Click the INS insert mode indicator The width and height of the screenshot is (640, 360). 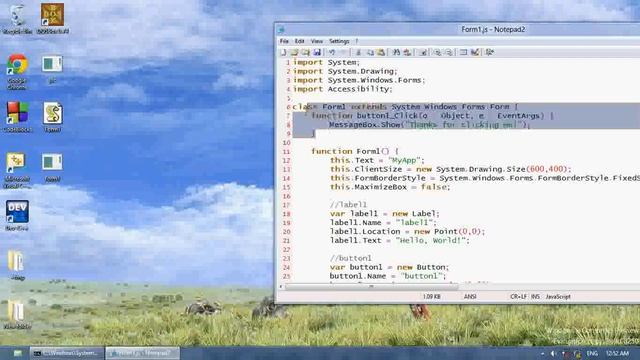[535, 297]
